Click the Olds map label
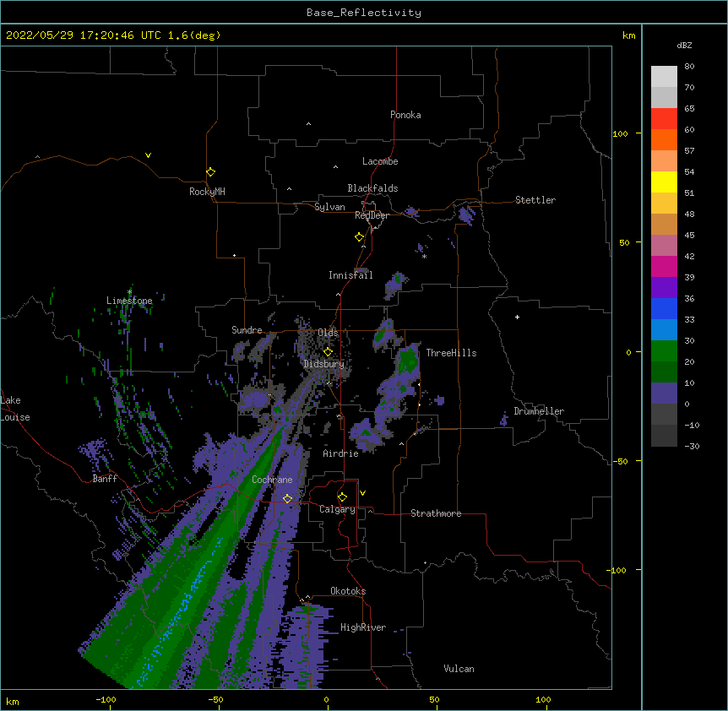This screenshot has width=728, height=711. point(328,333)
